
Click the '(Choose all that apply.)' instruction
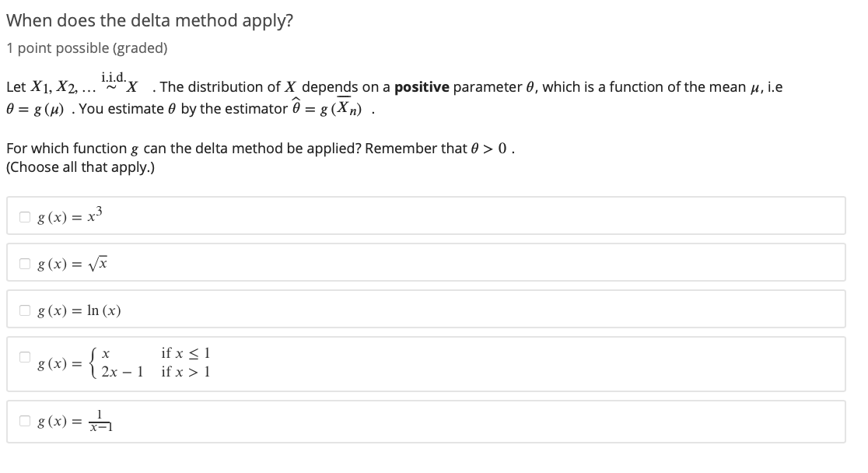click(81, 167)
